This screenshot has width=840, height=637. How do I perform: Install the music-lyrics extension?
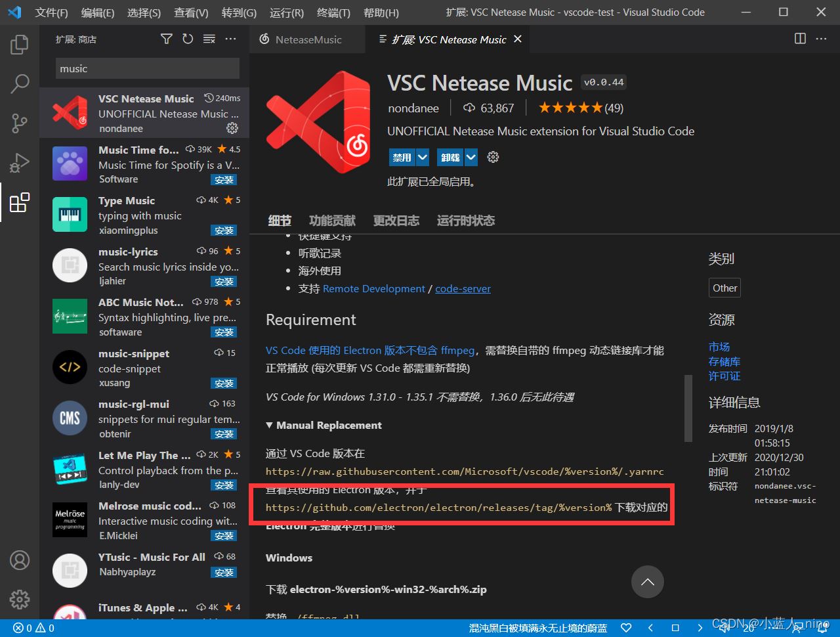tap(224, 282)
